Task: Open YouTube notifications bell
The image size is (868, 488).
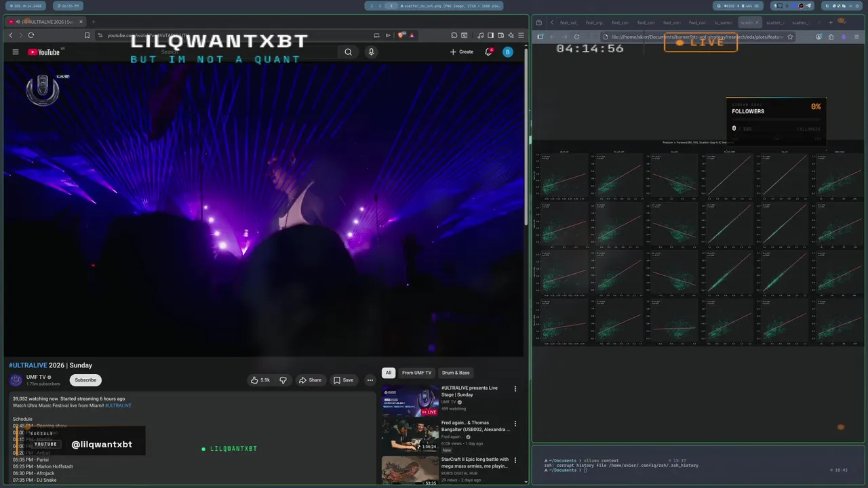Action: [488, 52]
